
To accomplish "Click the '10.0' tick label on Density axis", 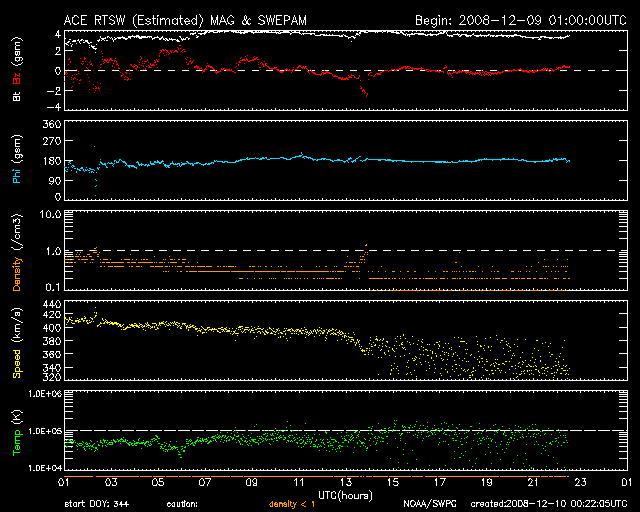I will 50,214.
